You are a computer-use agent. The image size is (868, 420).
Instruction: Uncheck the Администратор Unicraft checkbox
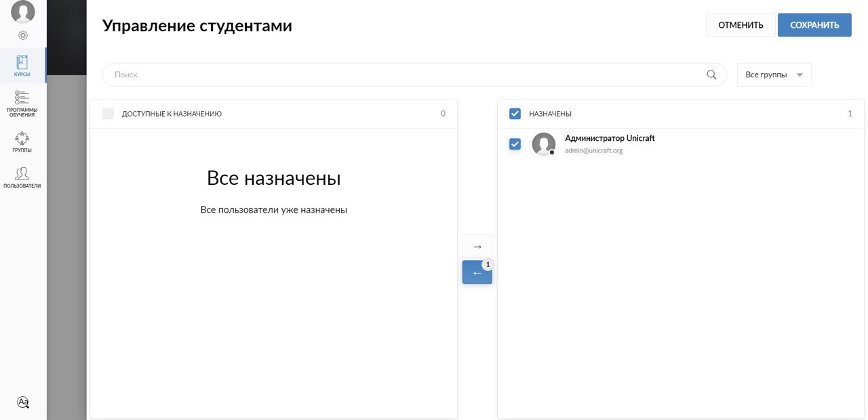[515, 144]
